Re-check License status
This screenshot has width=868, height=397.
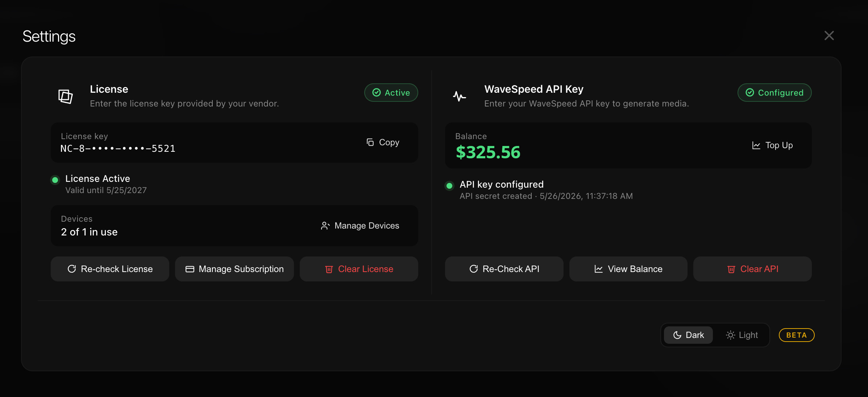(x=110, y=269)
